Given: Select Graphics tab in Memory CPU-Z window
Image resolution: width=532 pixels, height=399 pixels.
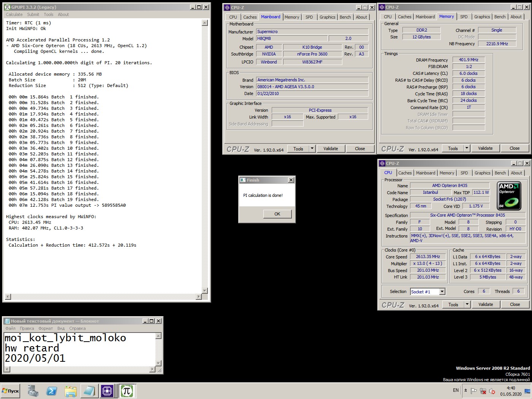Looking at the screenshot, I should tap(482, 17).
